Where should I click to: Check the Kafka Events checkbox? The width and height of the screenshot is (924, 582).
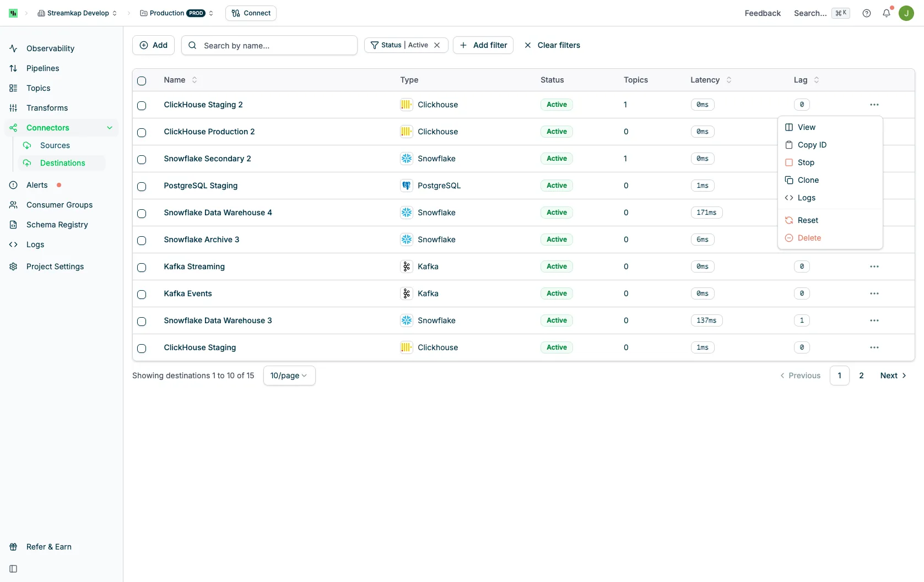click(142, 295)
